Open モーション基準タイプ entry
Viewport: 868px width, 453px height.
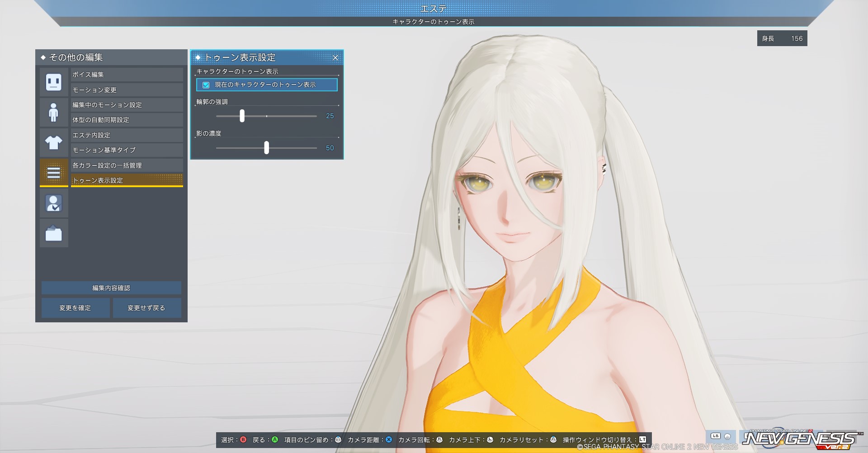pos(127,150)
